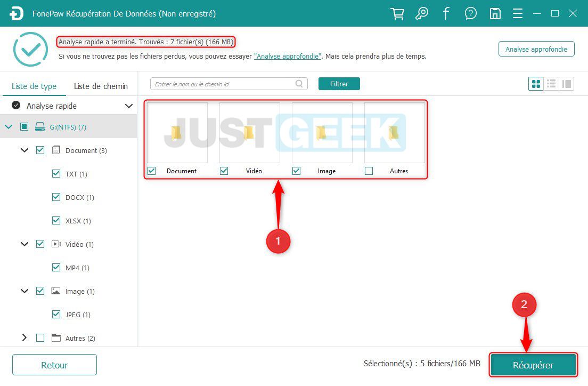588x386 pixels.
Task: Click the Document type icon in tree
Action: tap(56, 150)
